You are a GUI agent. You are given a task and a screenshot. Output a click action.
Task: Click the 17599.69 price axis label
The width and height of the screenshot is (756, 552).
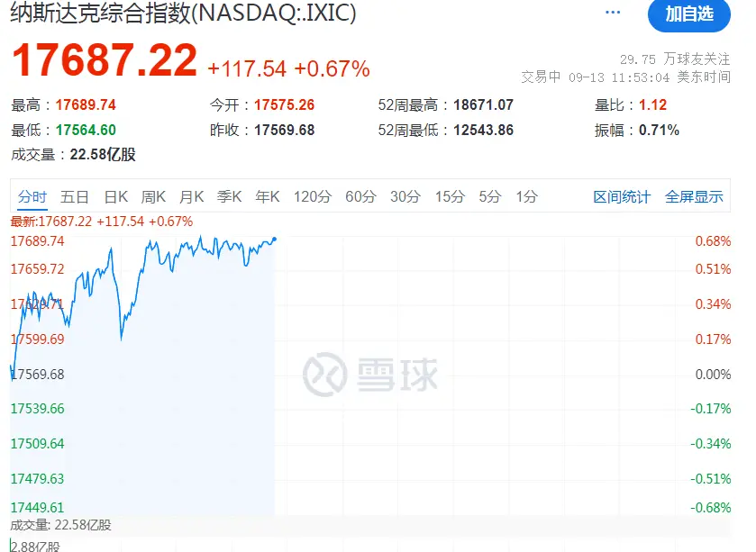point(38,339)
